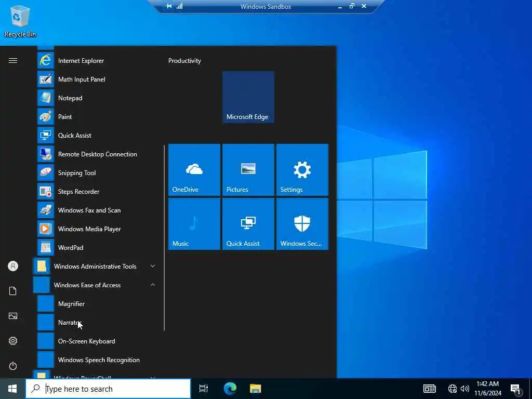Open Task View on the taskbar
The image size is (532, 399).
click(204, 389)
